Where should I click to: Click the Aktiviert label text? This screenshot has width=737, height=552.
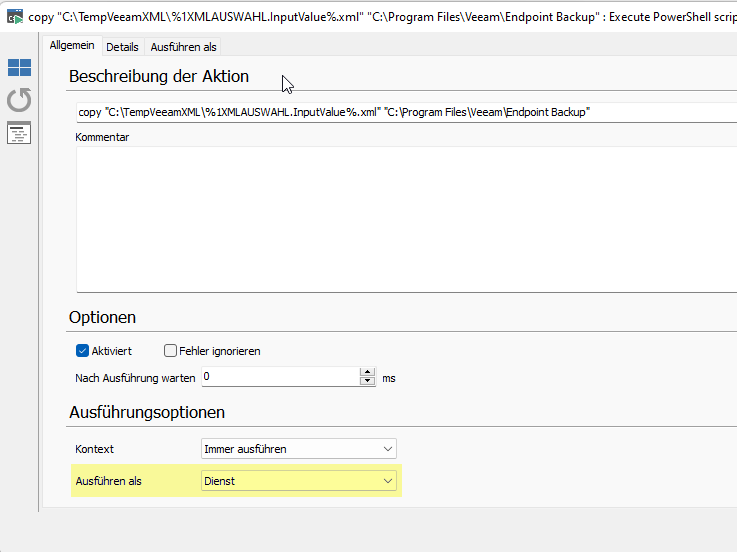[112, 351]
